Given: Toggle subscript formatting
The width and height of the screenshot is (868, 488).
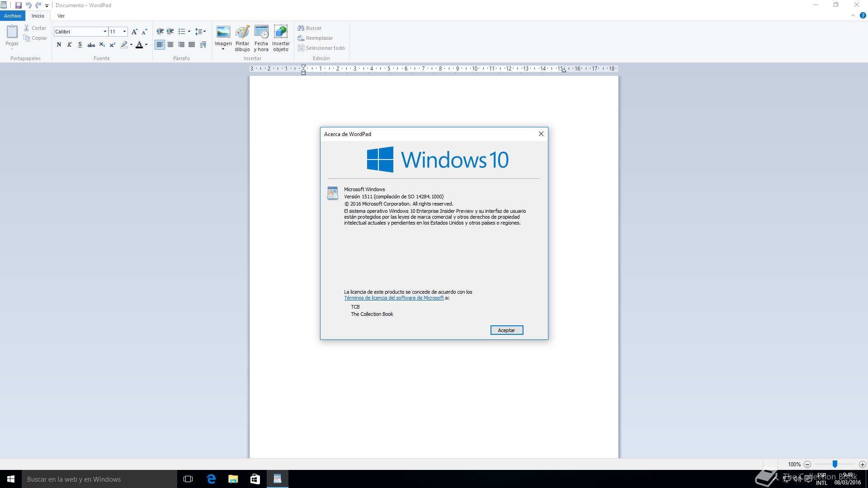Looking at the screenshot, I should coord(102,45).
